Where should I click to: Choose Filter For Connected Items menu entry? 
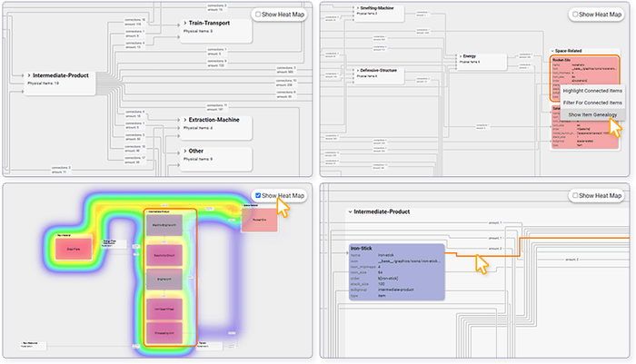click(x=592, y=103)
